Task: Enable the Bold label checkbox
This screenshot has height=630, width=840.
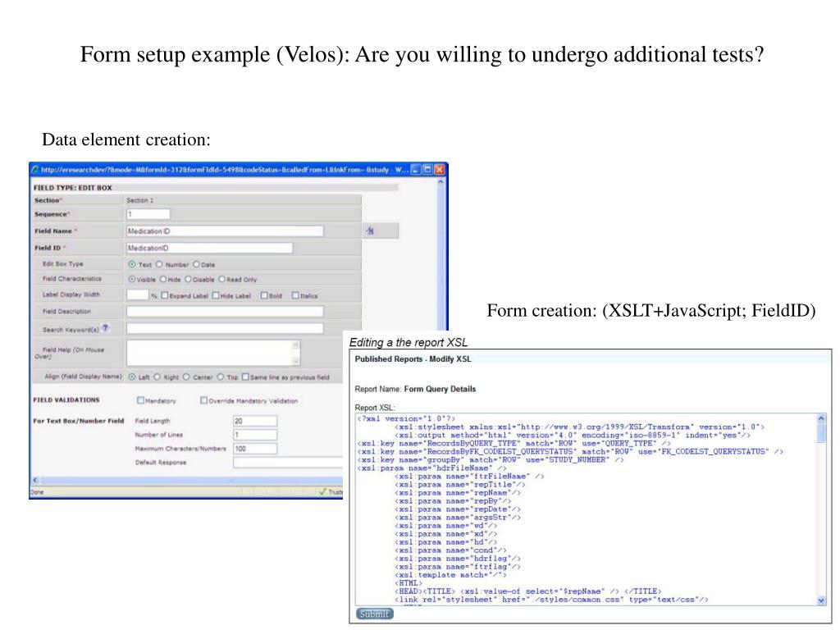Action: coord(264,295)
